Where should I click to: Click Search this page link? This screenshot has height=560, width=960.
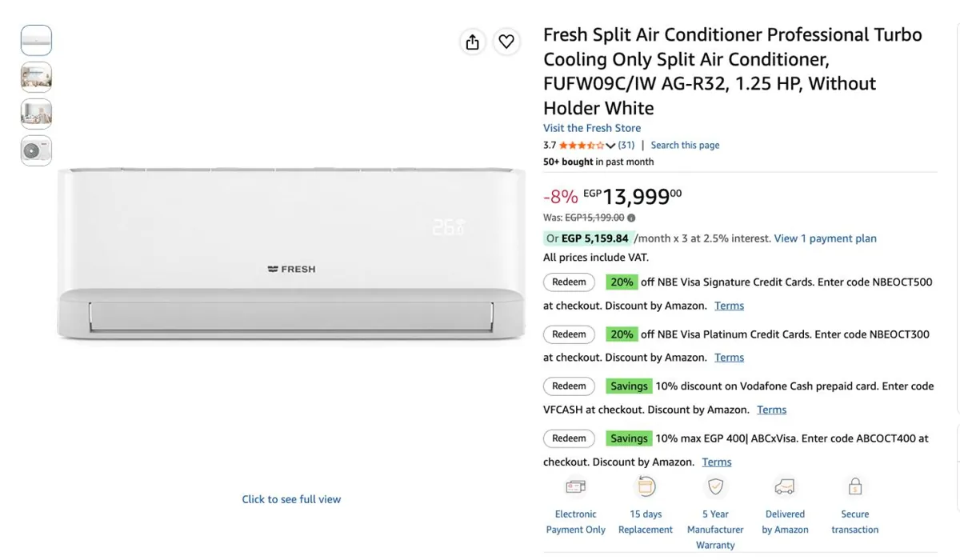(685, 146)
